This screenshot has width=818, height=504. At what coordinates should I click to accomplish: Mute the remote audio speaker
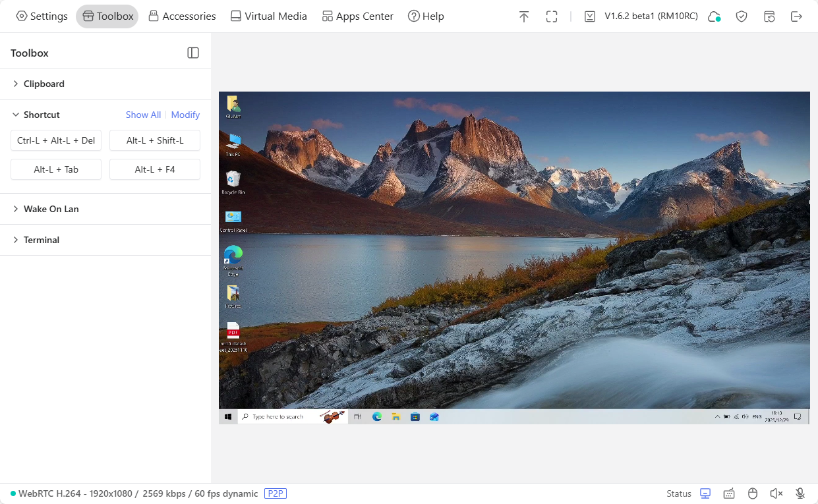[776, 493]
